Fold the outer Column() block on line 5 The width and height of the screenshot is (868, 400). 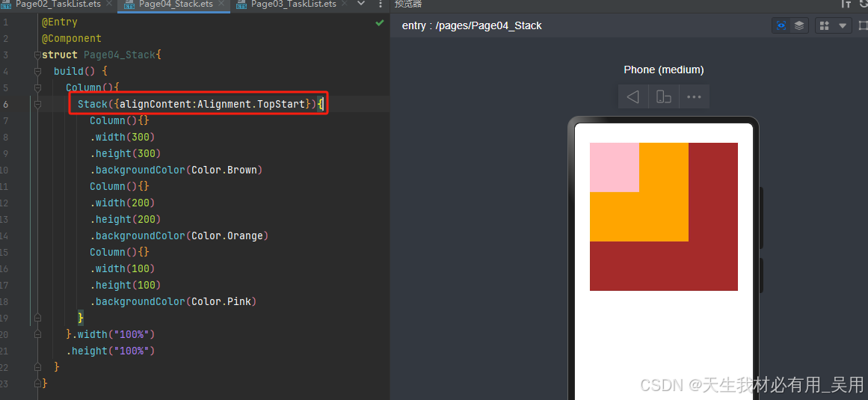pos(37,88)
